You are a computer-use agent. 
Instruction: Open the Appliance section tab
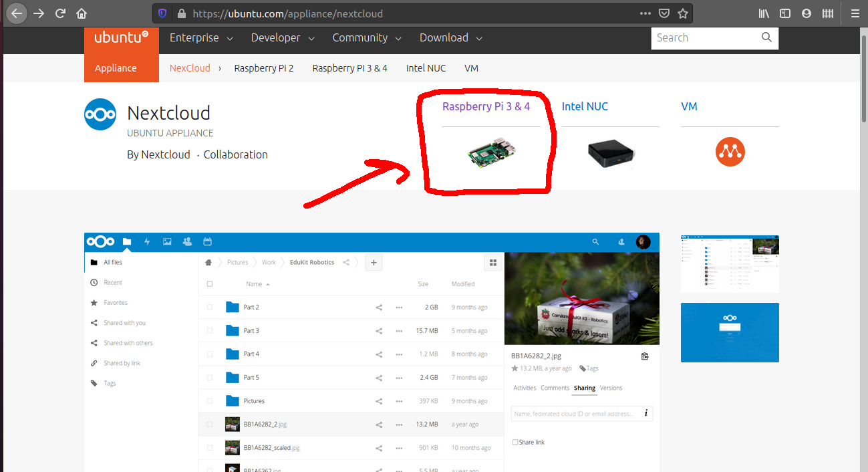click(116, 68)
